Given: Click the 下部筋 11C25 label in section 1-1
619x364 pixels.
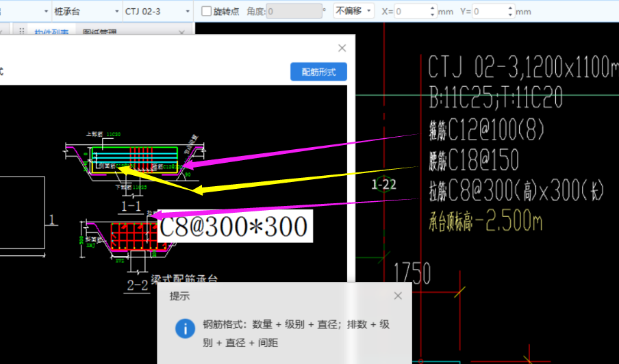Looking at the screenshot, I should [131, 187].
